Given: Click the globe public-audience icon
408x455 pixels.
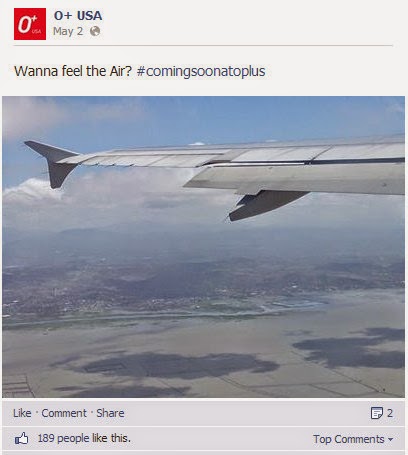Looking at the screenshot, I should coord(95,31).
